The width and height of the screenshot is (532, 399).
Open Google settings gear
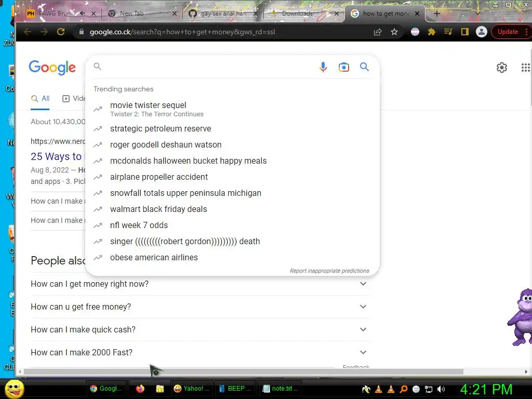[502, 68]
